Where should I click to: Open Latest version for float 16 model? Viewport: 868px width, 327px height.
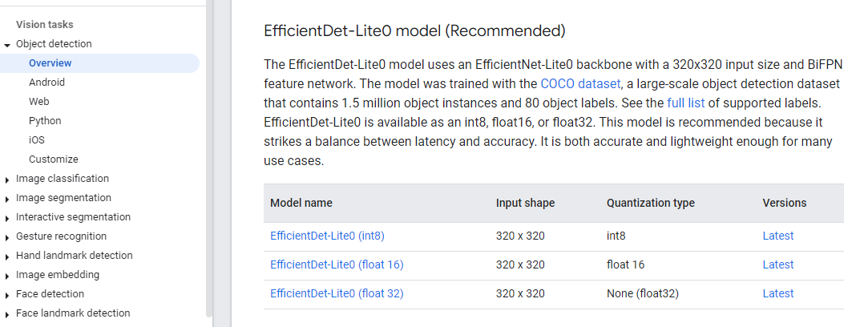777,264
